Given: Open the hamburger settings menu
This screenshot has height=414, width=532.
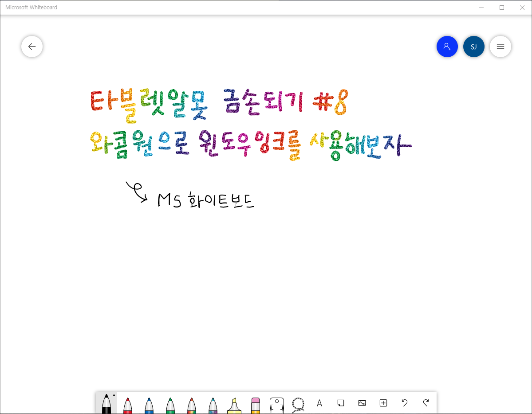Looking at the screenshot, I should tap(500, 47).
